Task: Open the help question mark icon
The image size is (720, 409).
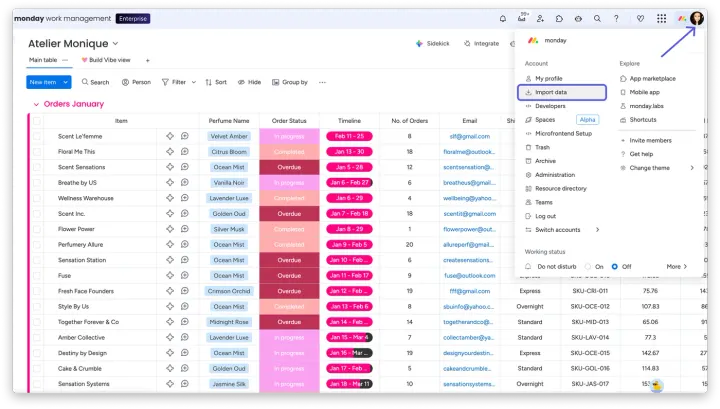Action: pyautogui.click(x=616, y=19)
